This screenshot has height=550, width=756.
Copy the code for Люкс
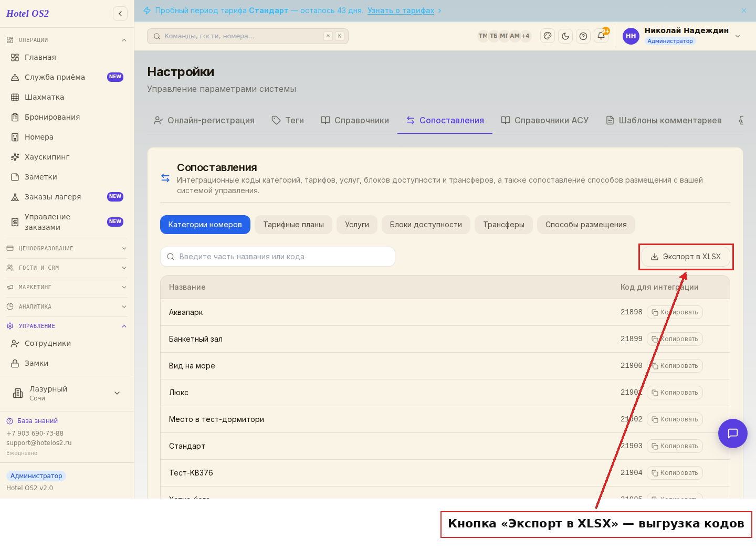[x=675, y=393]
